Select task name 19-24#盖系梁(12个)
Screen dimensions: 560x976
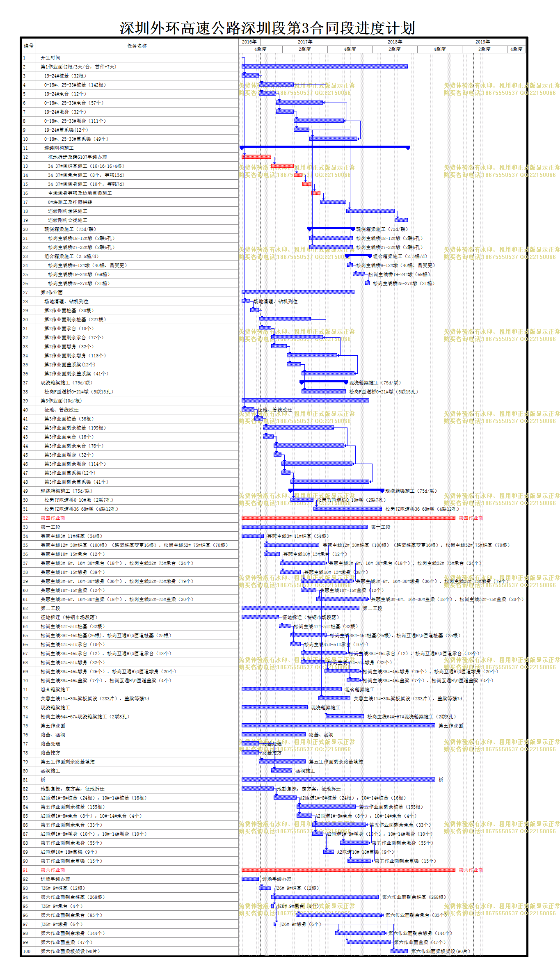pyautogui.click(x=66, y=130)
